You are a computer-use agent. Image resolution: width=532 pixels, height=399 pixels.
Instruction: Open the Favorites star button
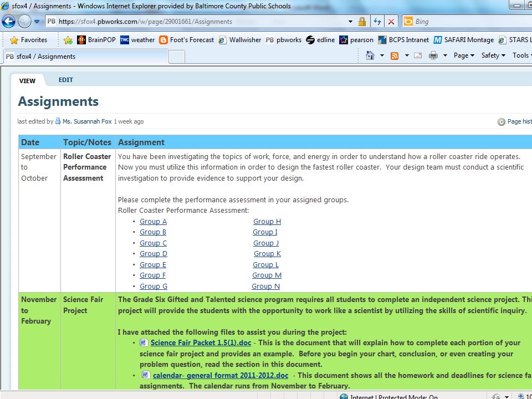(28, 40)
